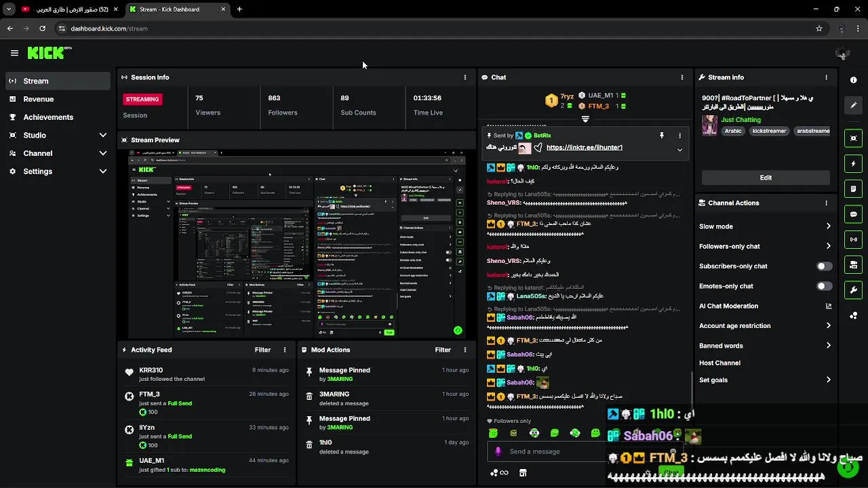Image resolution: width=868 pixels, height=488 pixels.
Task: Expand the pinned message chevron
Action: (x=679, y=150)
